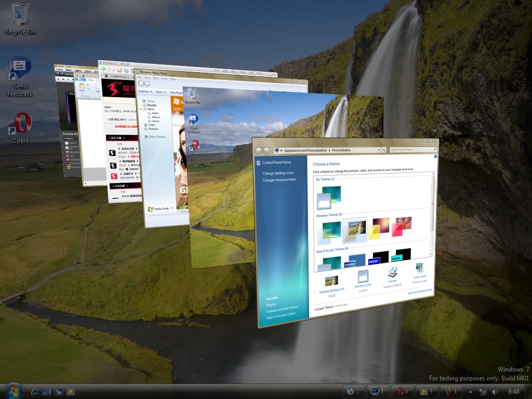This screenshot has width=532, height=399.
Task: Open the clock showing 6:48
Action: point(514,392)
